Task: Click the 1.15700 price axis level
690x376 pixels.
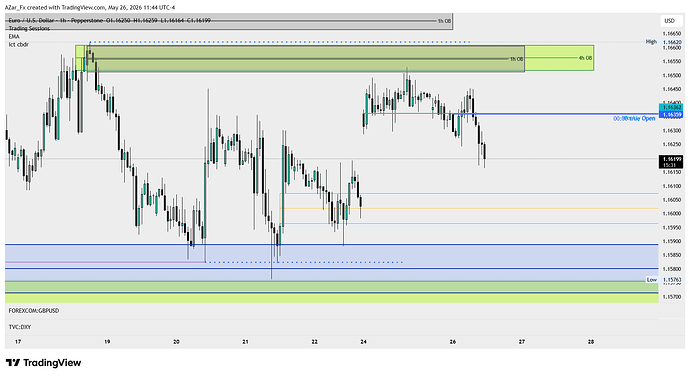Action: [672, 297]
